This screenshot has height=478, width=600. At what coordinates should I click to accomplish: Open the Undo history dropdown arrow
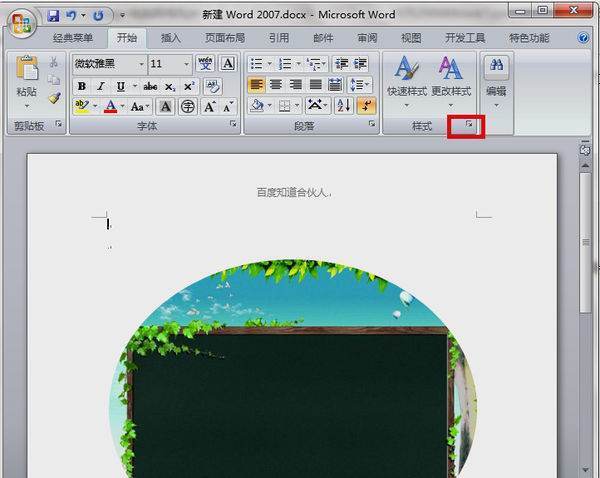83,16
